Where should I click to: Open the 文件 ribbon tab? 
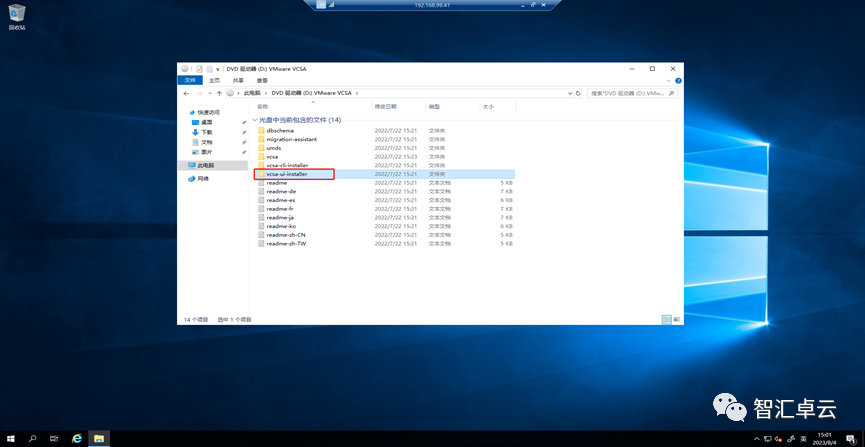click(190, 80)
